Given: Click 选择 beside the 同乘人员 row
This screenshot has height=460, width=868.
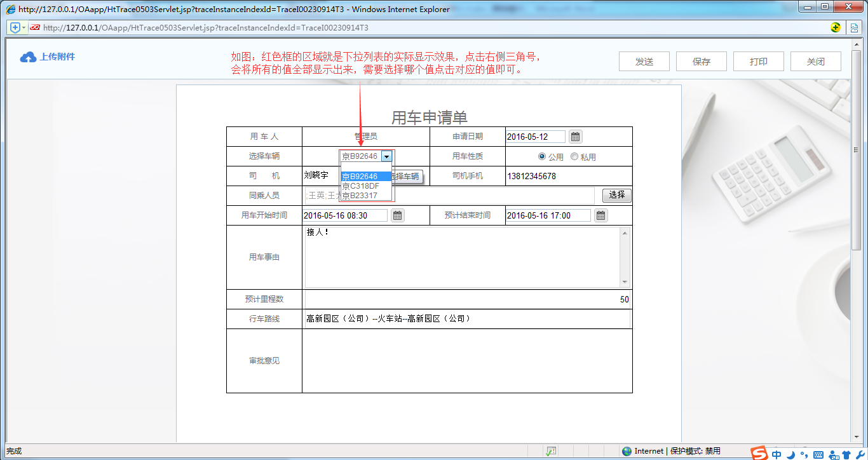Looking at the screenshot, I should click(x=616, y=195).
